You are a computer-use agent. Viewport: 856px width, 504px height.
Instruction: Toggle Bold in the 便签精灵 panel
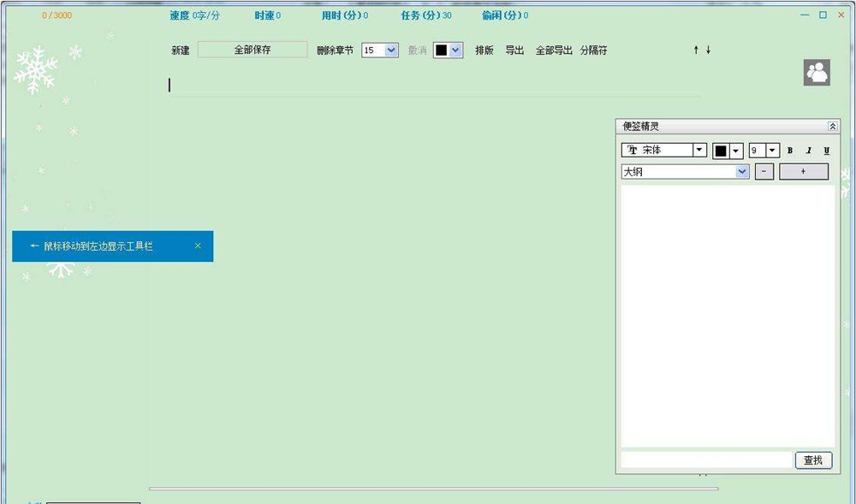pos(789,150)
